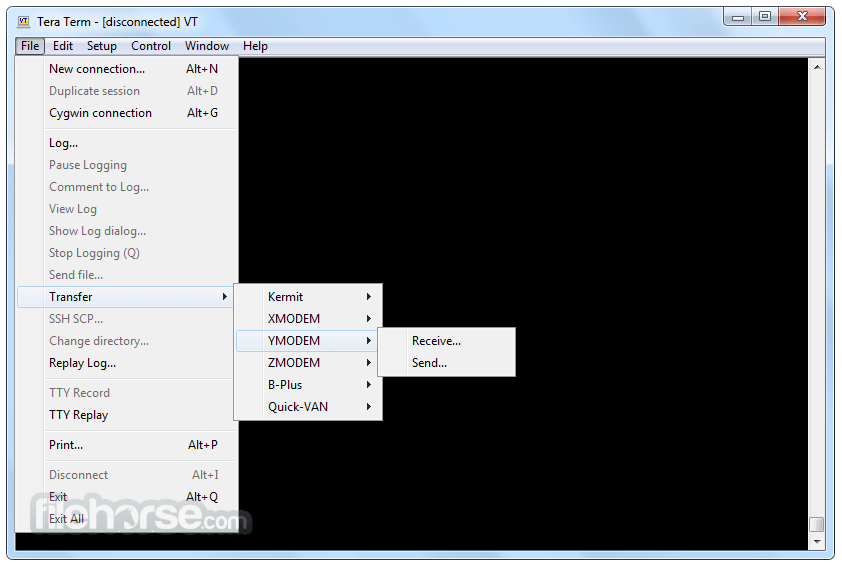The width and height of the screenshot is (842, 565).
Task: Click TTY Record menu entry
Action: click(126, 393)
